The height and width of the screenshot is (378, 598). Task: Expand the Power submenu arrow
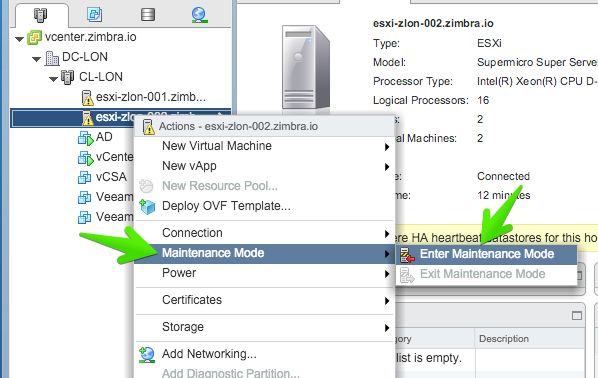[387, 274]
